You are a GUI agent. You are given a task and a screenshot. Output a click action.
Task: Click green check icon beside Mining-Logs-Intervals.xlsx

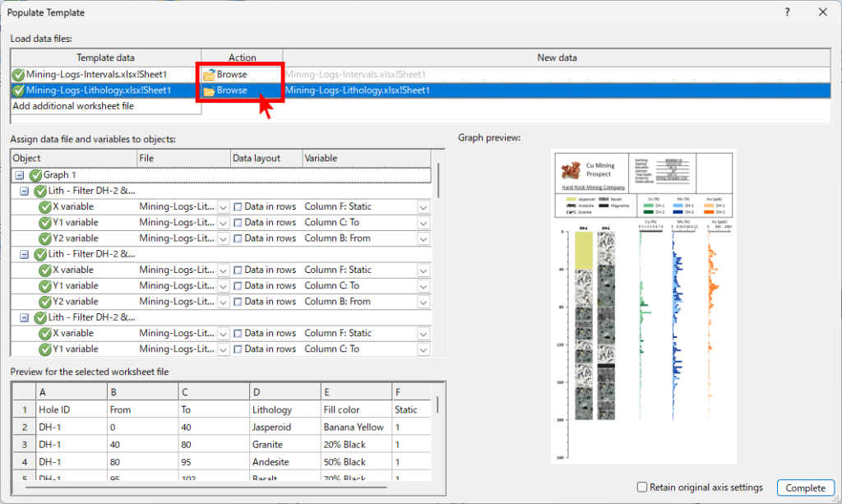click(x=18, y=75)
